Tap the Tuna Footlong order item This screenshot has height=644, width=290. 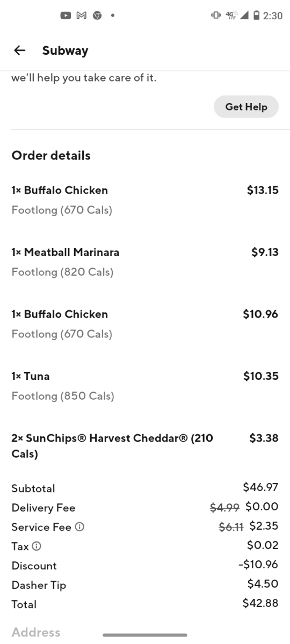pos(145,386)
